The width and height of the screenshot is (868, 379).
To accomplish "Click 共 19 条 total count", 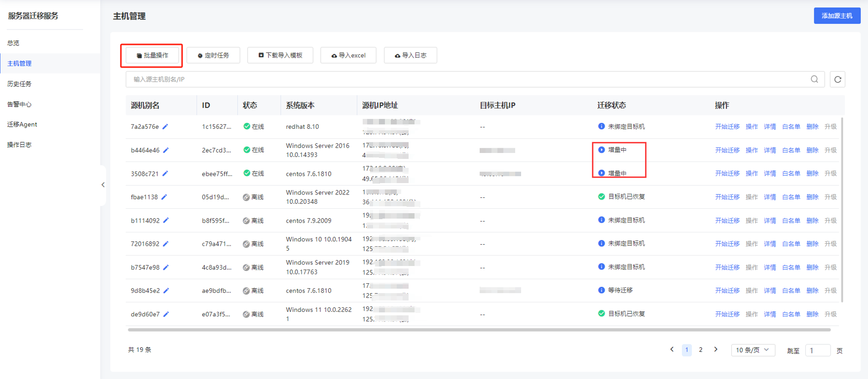I will [x=140, y=350].
